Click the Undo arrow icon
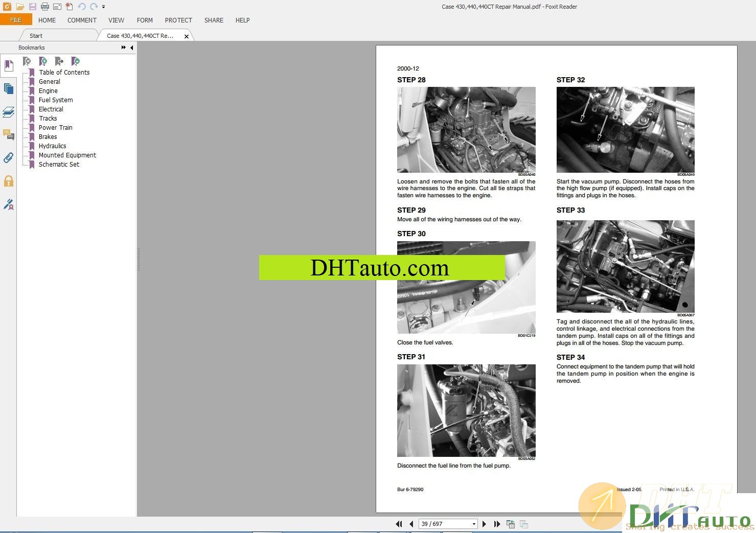Screen dimensions: 756x533 pyautogui.click(x=82, y=7)
